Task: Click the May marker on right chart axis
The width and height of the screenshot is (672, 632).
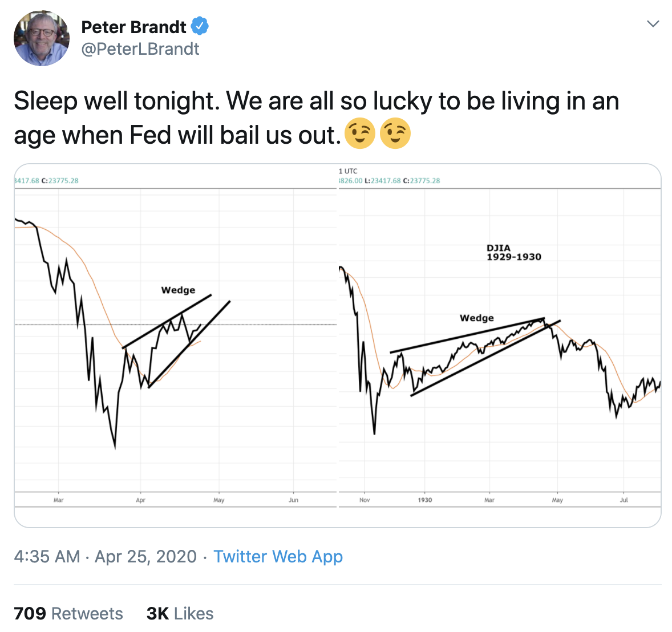Action: tap(557, 500)
